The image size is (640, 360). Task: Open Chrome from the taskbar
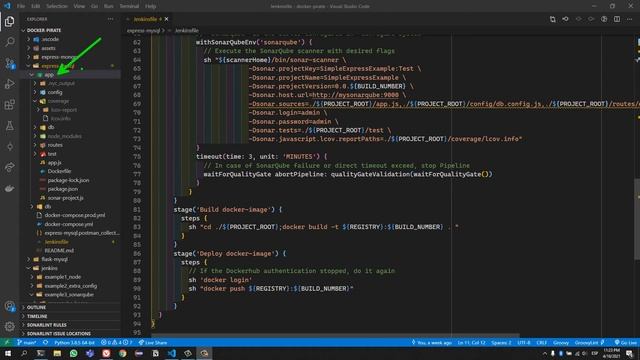[x=122, y=353]
